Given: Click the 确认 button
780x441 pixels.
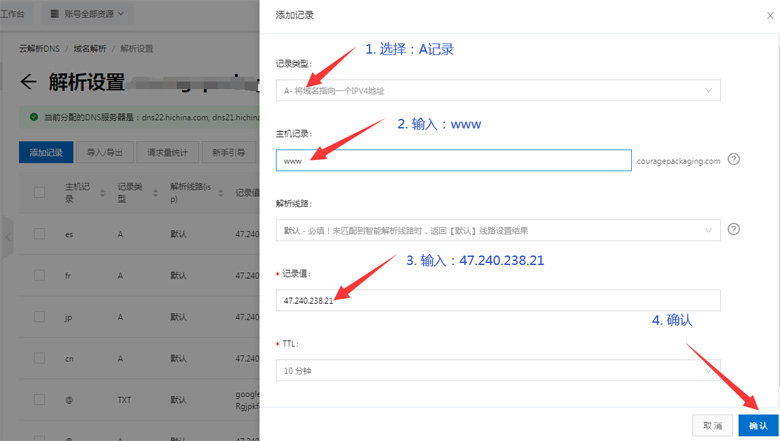Looking at the screenshot, I should pyautogui.click(x=758, y=425).
